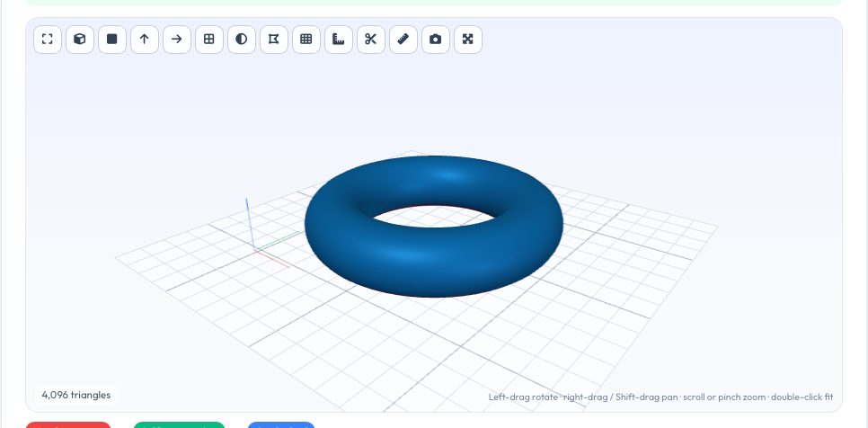Toggle the four-pane window layout icon
This screenshot has width=868, height=428.
tap(209, 40)
